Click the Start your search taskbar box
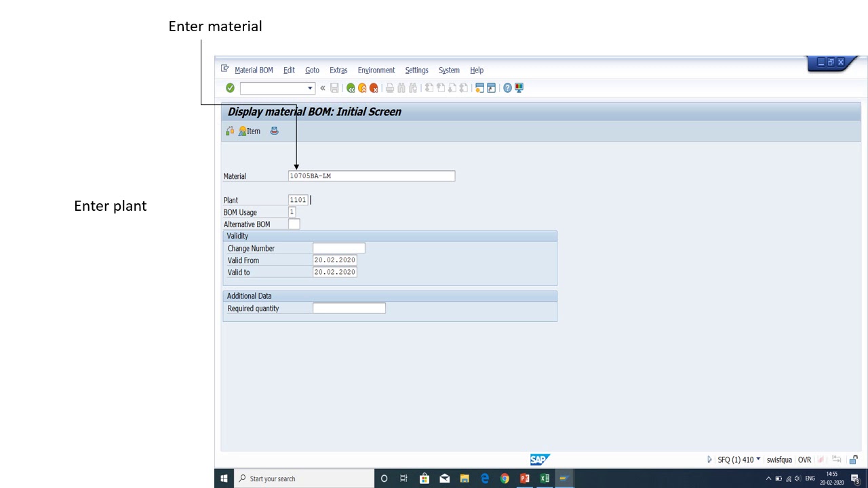 [304, 479]
